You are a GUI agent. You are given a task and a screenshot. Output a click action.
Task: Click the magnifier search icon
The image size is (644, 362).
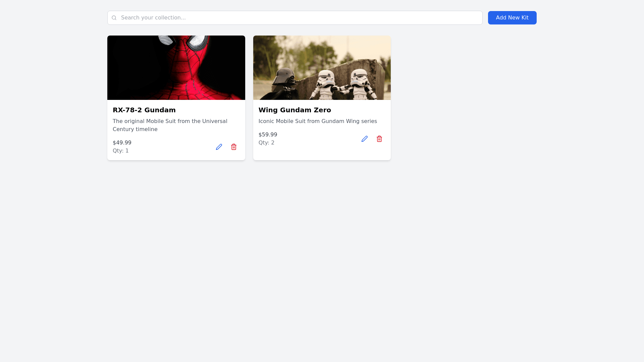114,18
